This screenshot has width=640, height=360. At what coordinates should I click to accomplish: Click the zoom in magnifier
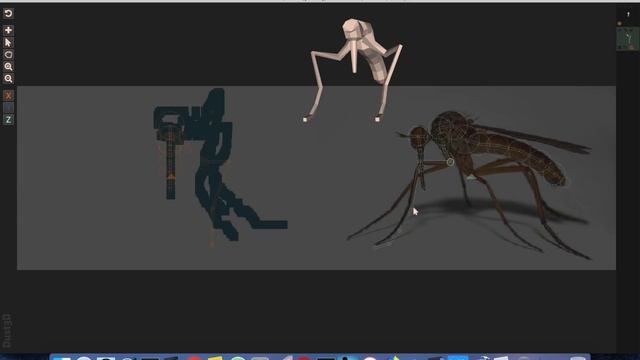pyautogui.click(x=8, y=67)
